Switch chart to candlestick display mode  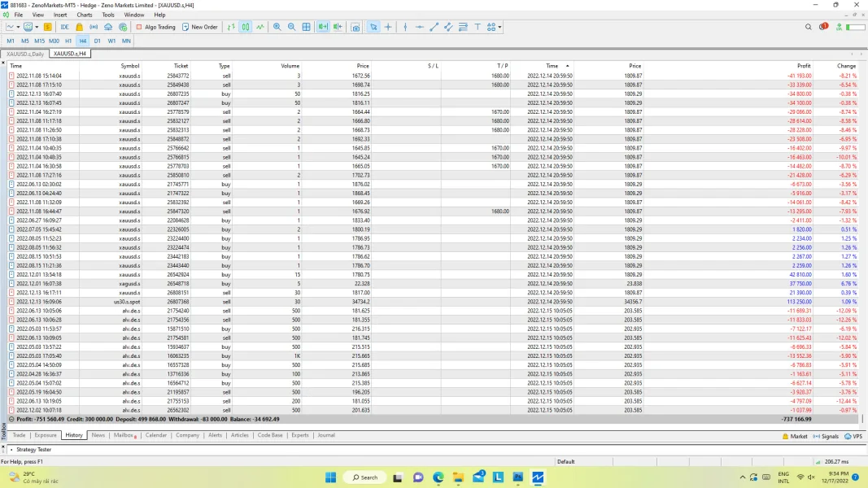tap(246, 27)
